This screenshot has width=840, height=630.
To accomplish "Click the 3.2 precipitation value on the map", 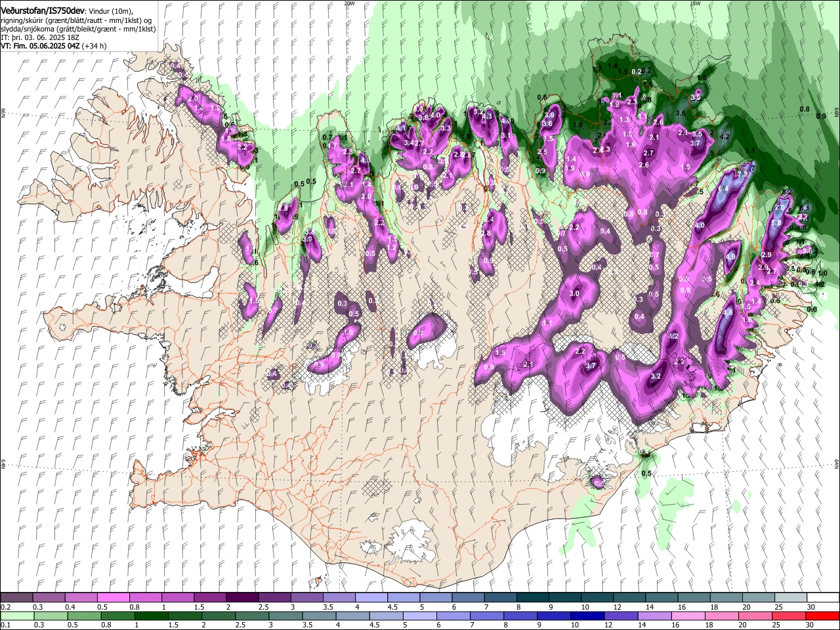I will [x=655, y=377].
